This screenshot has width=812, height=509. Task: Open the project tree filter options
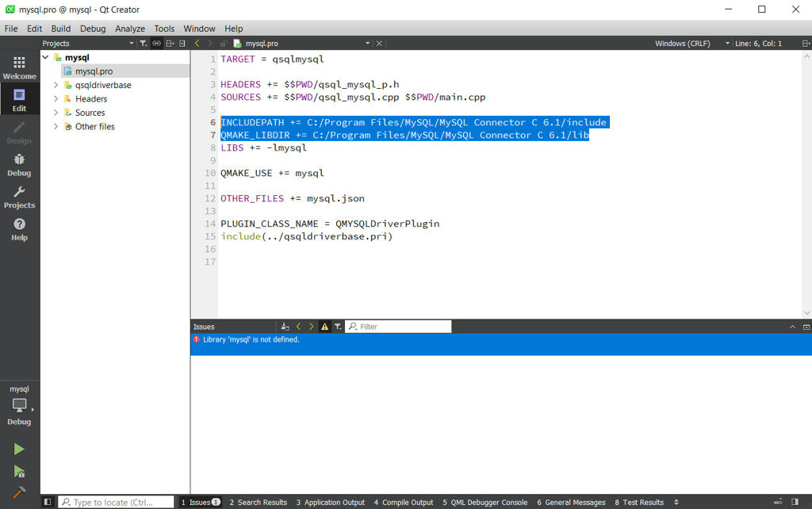tap(143, 44)
